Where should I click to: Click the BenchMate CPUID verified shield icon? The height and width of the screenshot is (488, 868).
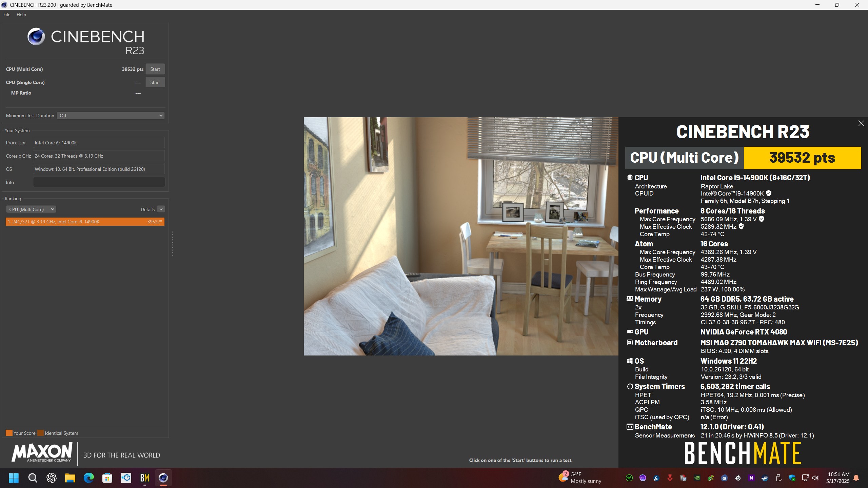tap(769, 193)
